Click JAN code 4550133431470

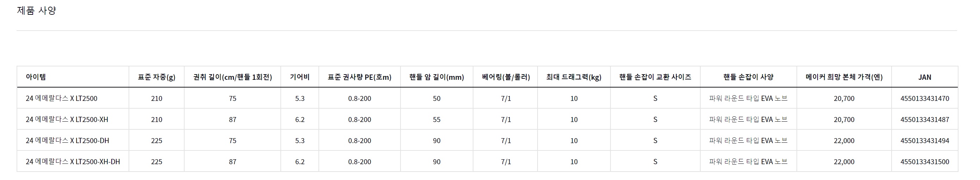click(x=924, y=99)
